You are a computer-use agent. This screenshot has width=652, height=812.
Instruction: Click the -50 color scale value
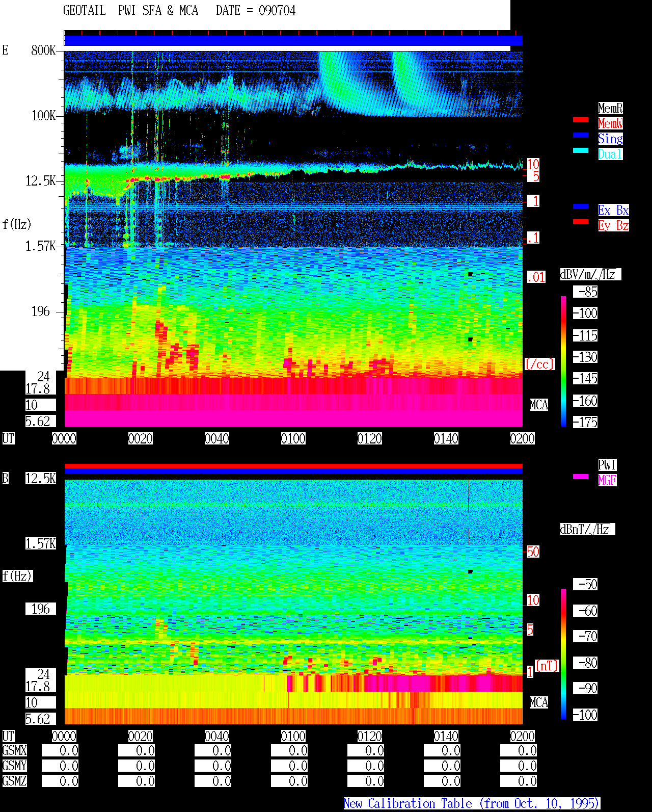pos(585,584)
